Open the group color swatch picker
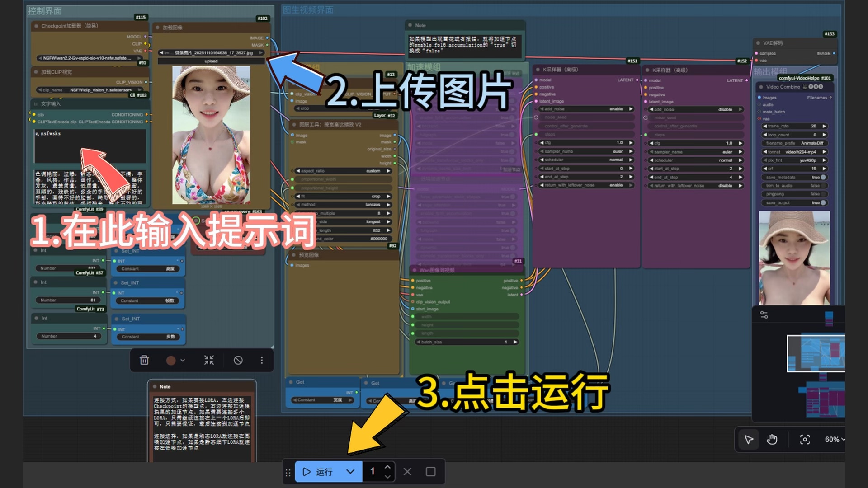The width and height of the screenshot is (868, 488). 171,360
